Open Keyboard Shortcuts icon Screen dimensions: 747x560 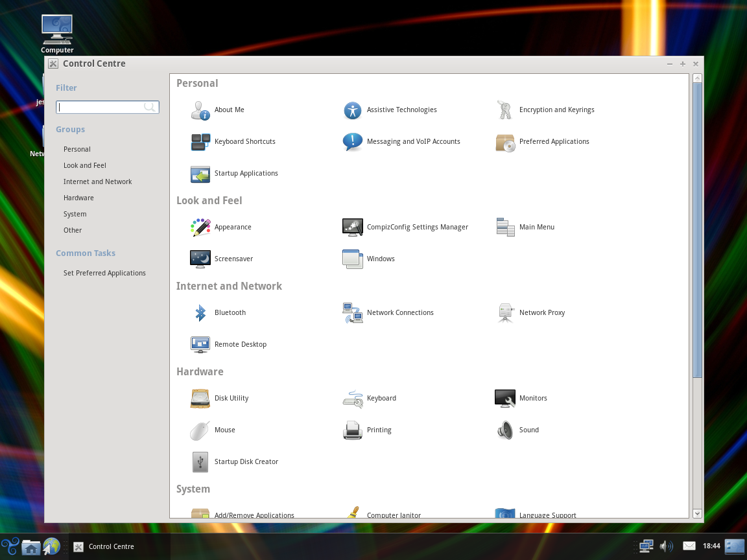coord(200,142)
